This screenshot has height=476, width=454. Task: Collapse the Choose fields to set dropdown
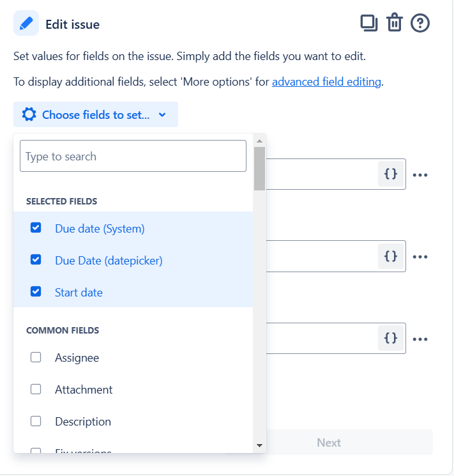(x=96, y=114)
